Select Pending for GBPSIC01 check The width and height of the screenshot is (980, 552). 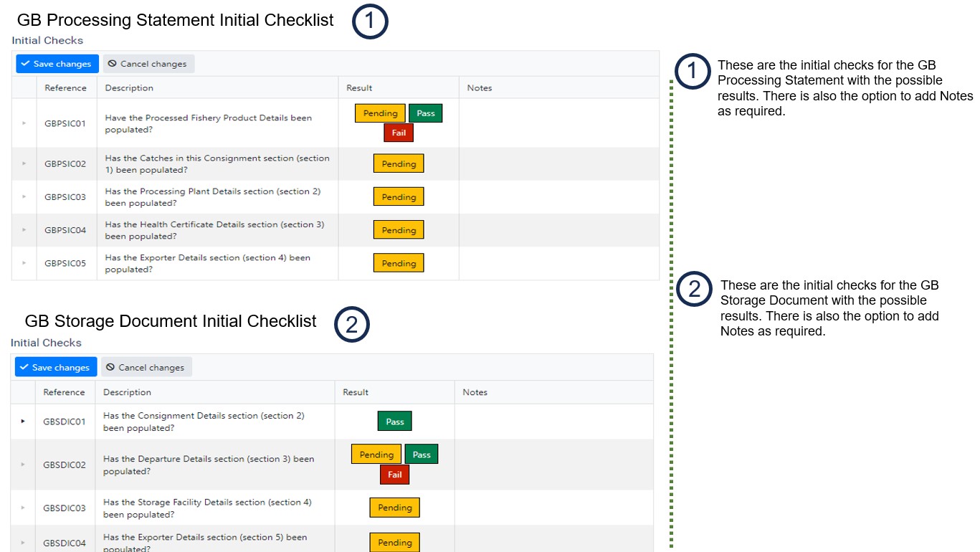click(x=380, y=113)
